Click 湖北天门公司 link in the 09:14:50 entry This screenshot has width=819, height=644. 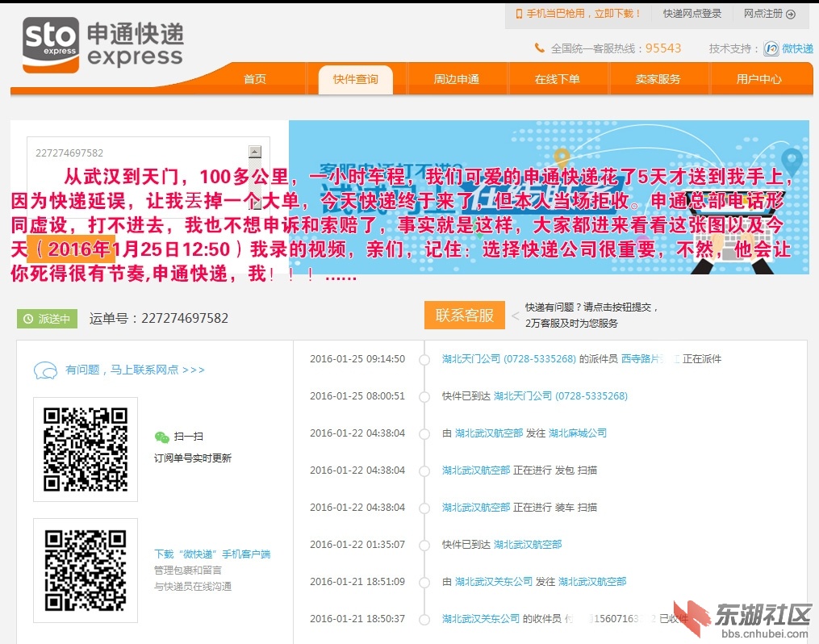508,359
